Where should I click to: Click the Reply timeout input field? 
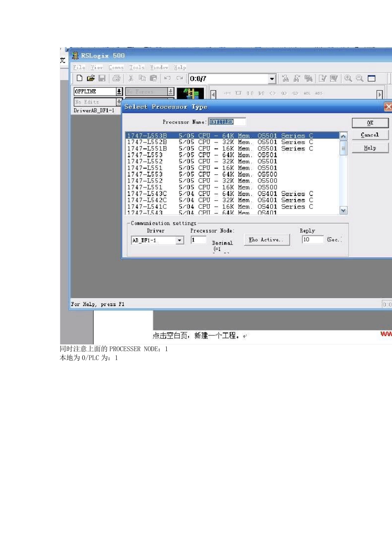(x=313, y=240)
